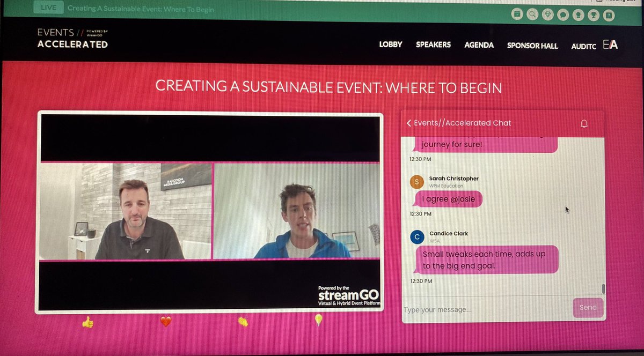Click the name 'Sarah Christopher'
The height and width of the screenshot is (356, 644).
pos(454,179)
